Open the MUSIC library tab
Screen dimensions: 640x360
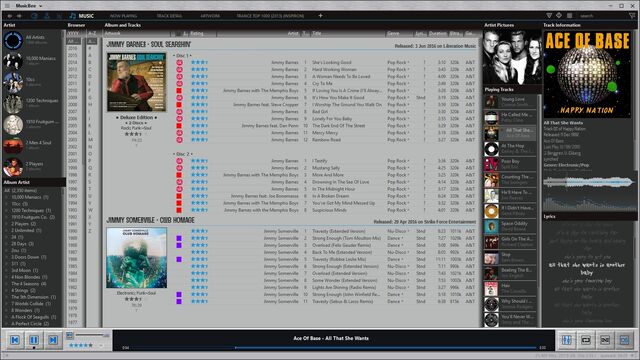click(x=82, y=16)
